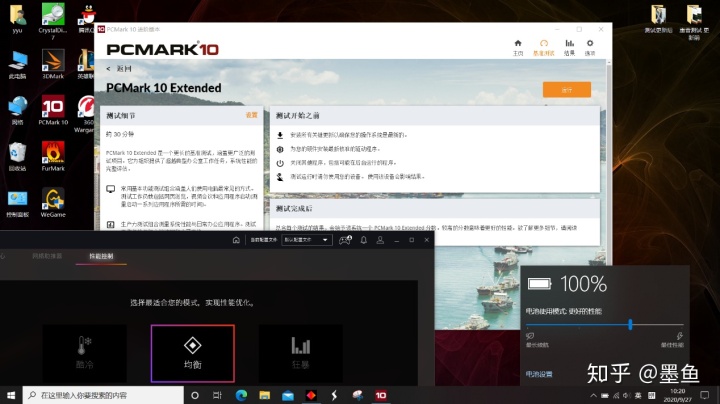Screen dimensions: 720x404
Task: Click the PCMARK10 logo
Action: tap(163, 49)
